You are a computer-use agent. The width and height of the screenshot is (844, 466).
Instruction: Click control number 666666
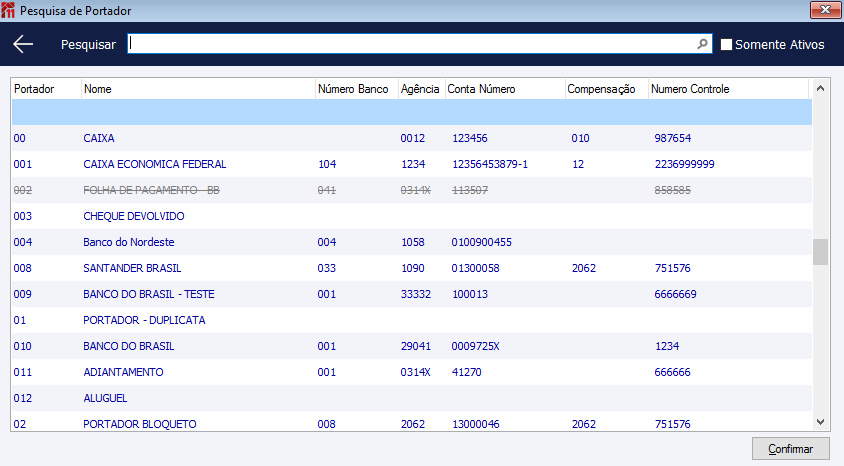pos(672,372)
